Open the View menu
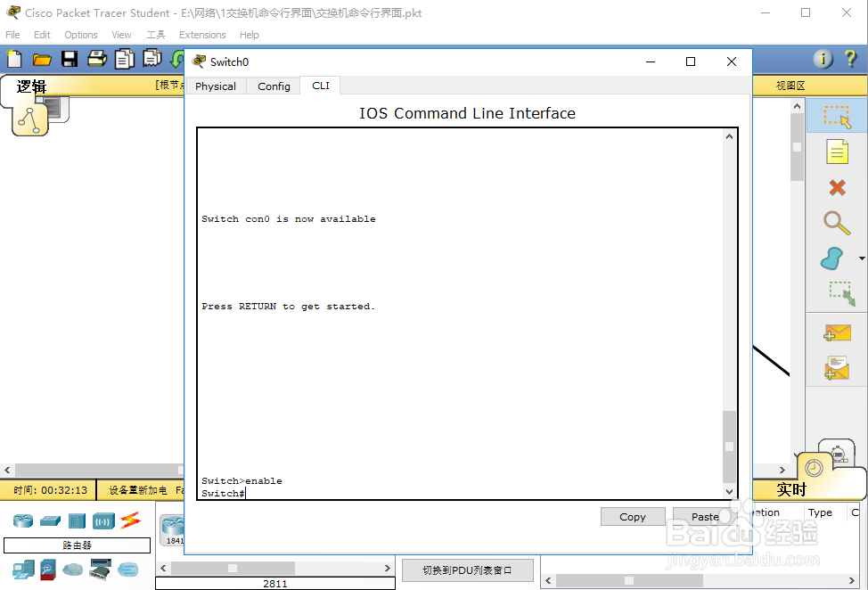 point(121,35)
